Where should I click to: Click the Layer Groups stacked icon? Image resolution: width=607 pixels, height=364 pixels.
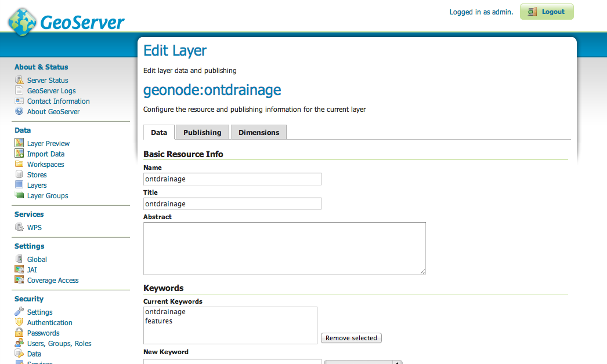tap(19, 195)
